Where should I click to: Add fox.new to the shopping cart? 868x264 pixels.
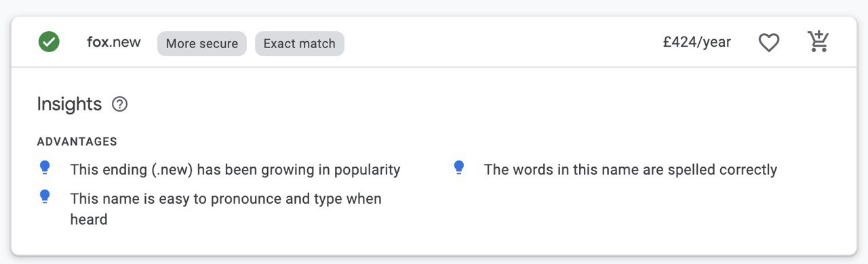pyautogui.click(x=818, y=42)
